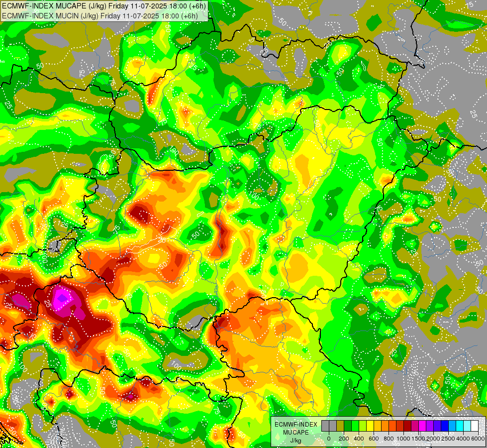Screen dimensions: 487x448
Task: Click the legend value label 400
Action: pos(359,439)
